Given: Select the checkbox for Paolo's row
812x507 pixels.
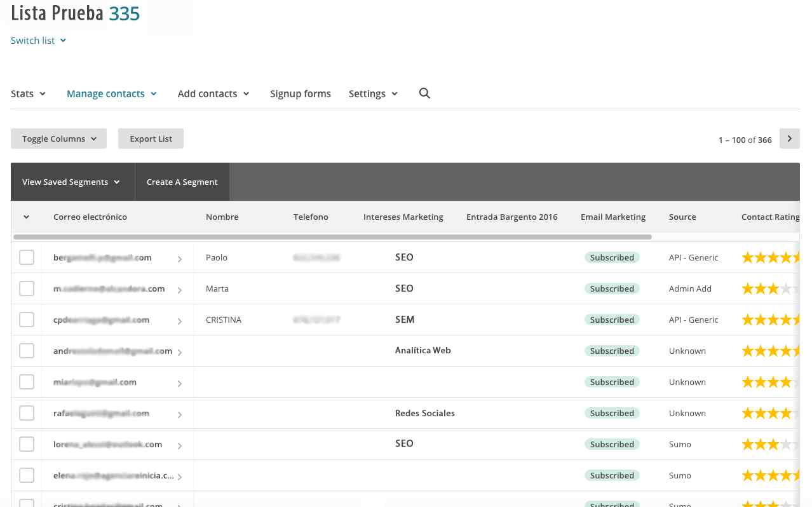Looking at the screenshot, I should (27, 257).
